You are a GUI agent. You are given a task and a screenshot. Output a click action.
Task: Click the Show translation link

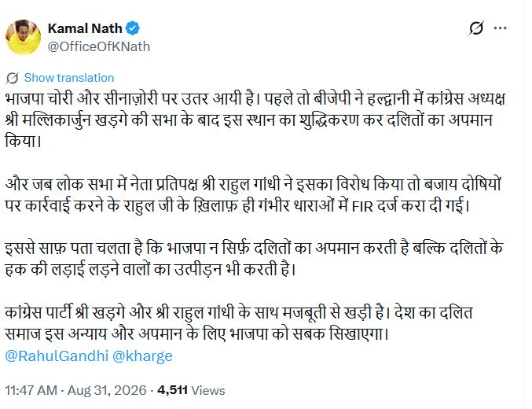click(69, 78)
